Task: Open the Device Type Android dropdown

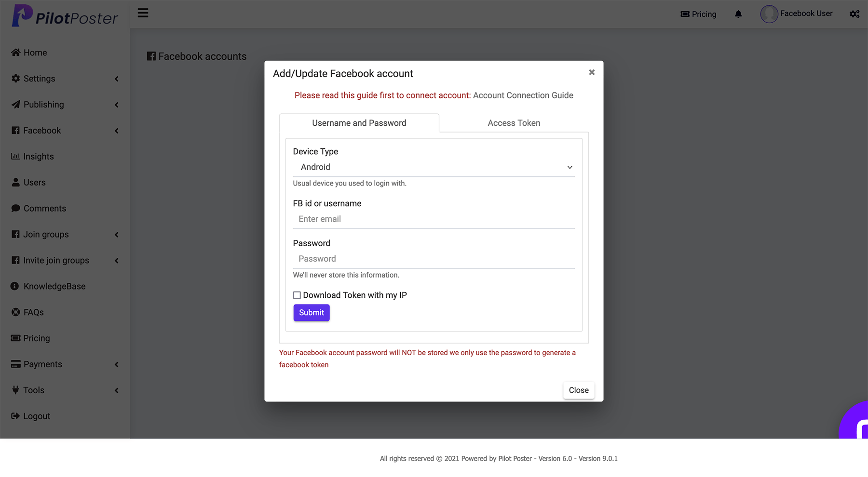Action: [x=434, y=167]
